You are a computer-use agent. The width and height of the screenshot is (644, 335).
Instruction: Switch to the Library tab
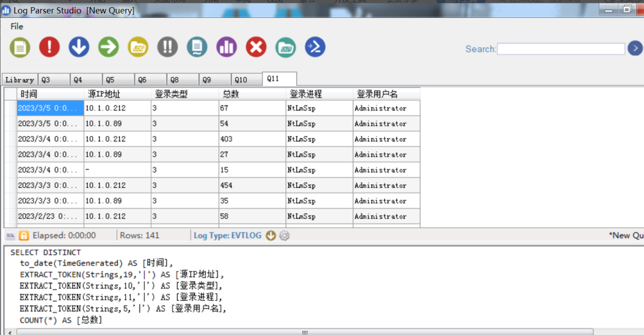20,80
